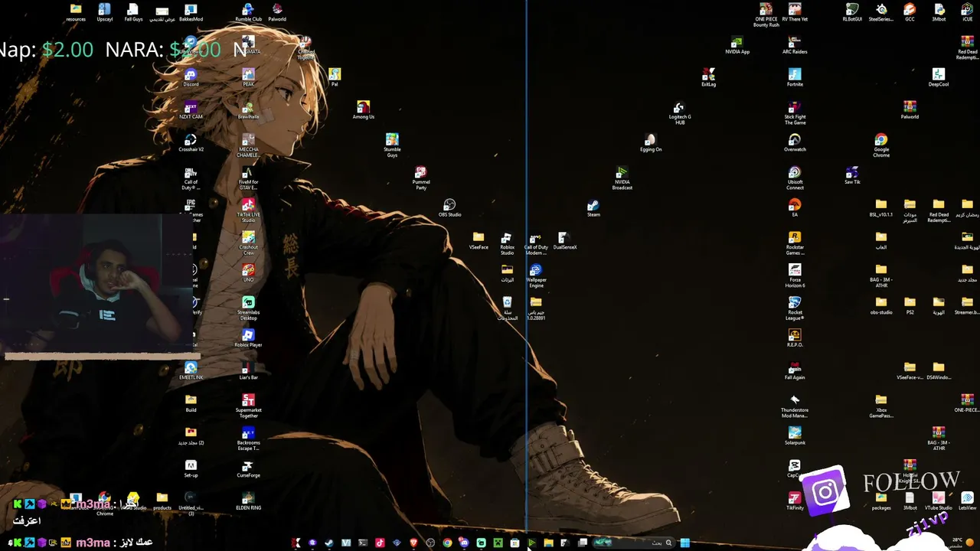The width and height of the screenshot is (980, 551).
Task: Click the EMEETLINK icon
Action: [x=191, y=370]
